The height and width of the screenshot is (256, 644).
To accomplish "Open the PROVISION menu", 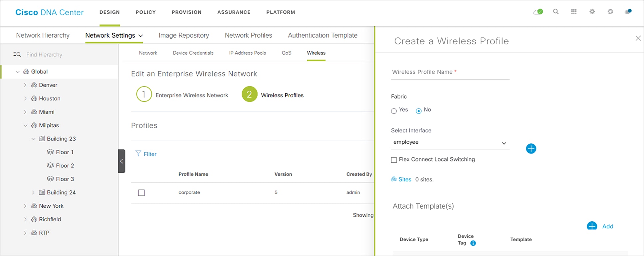I will [x=186, y=12].
